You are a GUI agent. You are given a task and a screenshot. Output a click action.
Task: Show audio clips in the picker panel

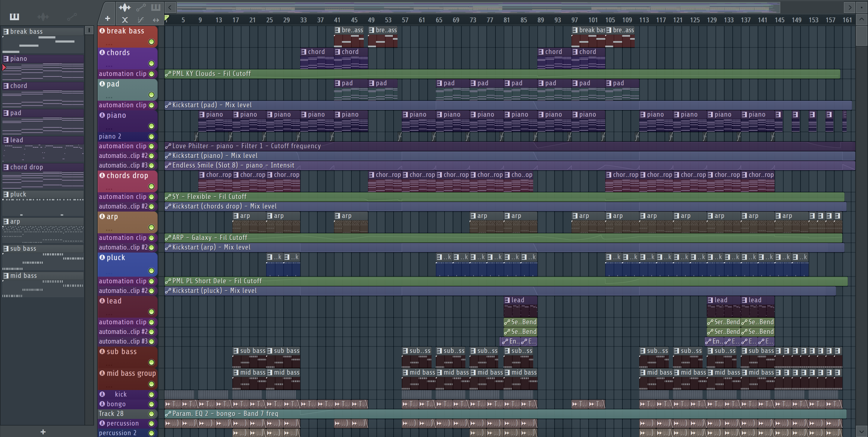[x=43, y=17]
